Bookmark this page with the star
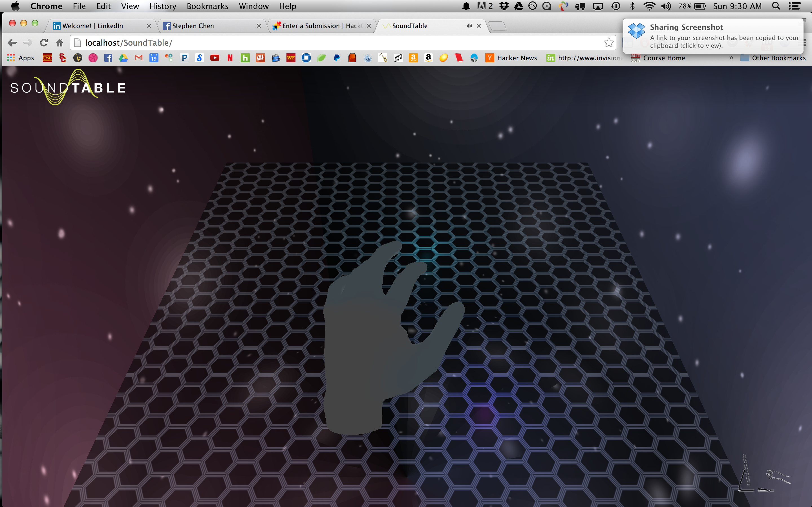The width and height of the screenshot is (812, 507). (609, 43)
